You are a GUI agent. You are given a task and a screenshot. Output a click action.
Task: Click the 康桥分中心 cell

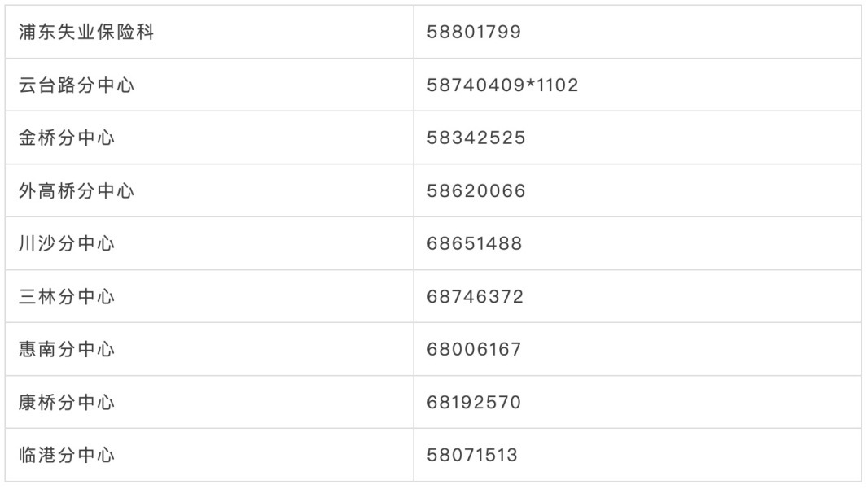click(x=209, y=402)
